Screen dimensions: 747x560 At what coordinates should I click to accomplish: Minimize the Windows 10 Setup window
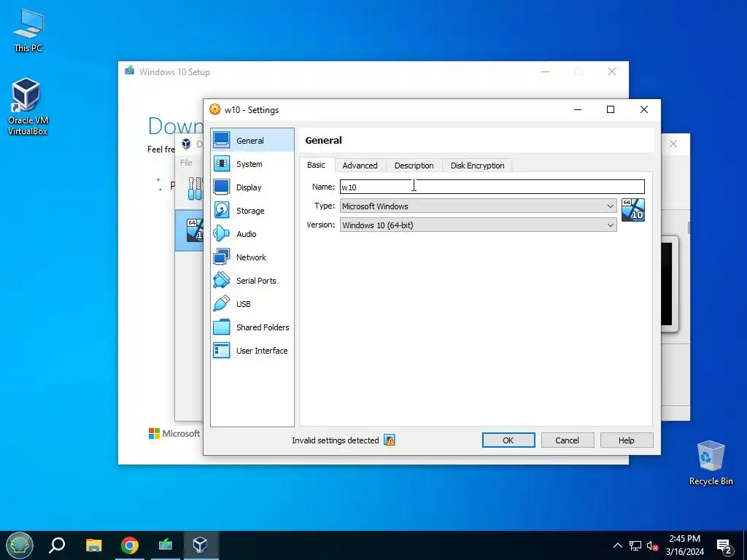546,72
